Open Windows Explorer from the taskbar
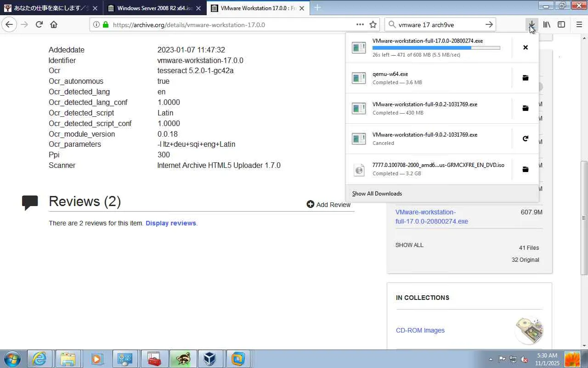The image size is (588, 368). point(68,359)
